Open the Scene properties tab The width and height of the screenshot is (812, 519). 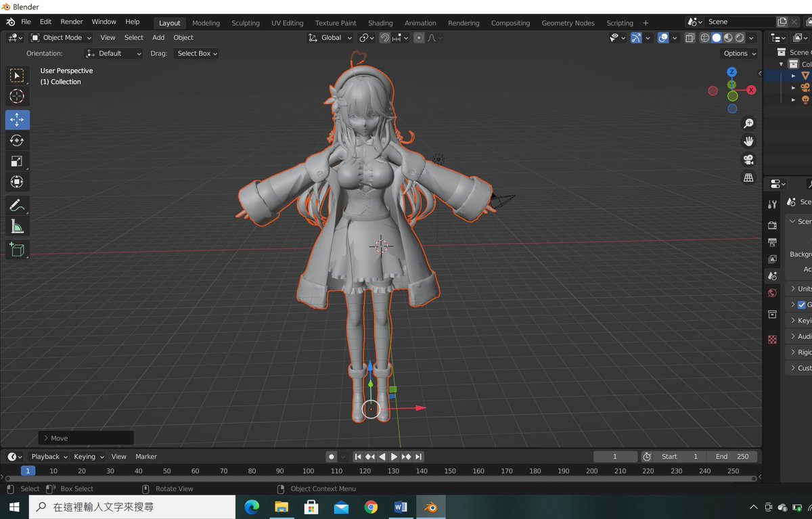tap(772, 276)
